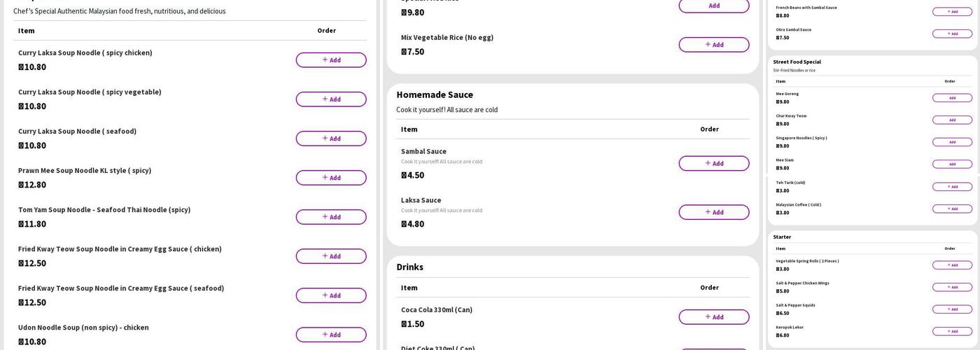Image resolution: width=980 pixels, height=350 pixels.
Task: Add Char Kway Teow to order
Action: coord(952,120)
